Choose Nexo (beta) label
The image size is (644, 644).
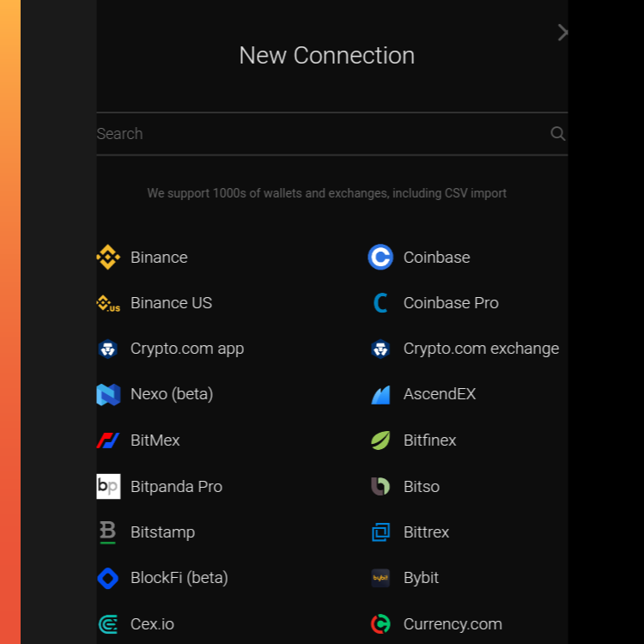pyautogui.click(x=172, y=394)
